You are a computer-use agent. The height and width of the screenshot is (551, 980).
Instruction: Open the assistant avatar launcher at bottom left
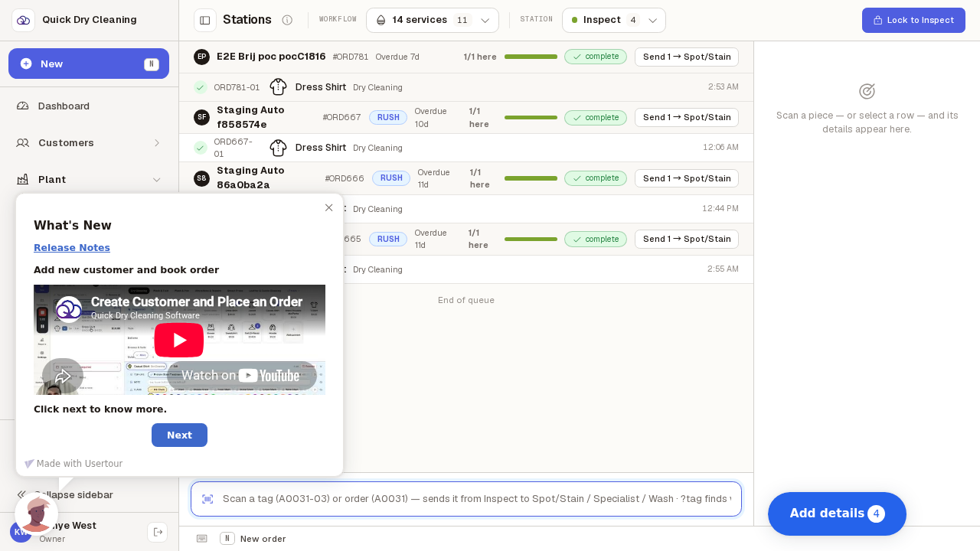(37, 514)
